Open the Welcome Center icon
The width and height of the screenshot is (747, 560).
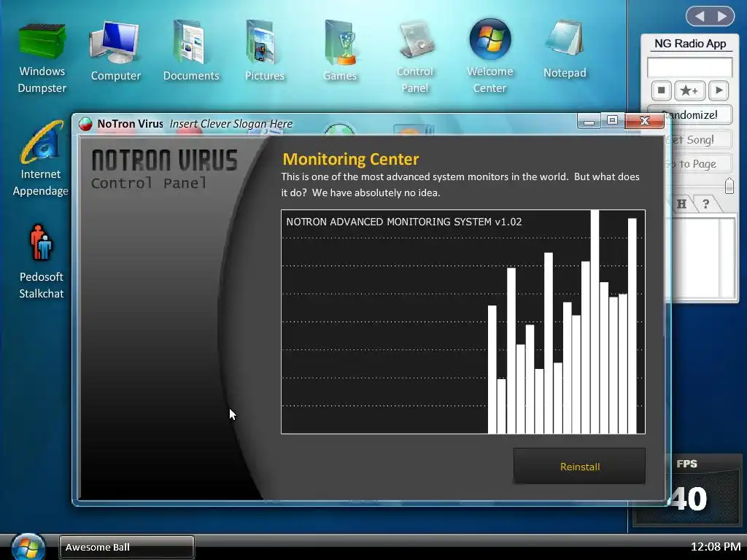(489, 56)
